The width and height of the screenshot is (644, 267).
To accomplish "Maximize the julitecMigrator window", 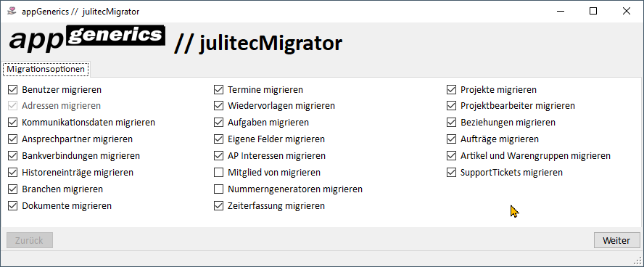I will pyautogui.click(x=593, y=12).
